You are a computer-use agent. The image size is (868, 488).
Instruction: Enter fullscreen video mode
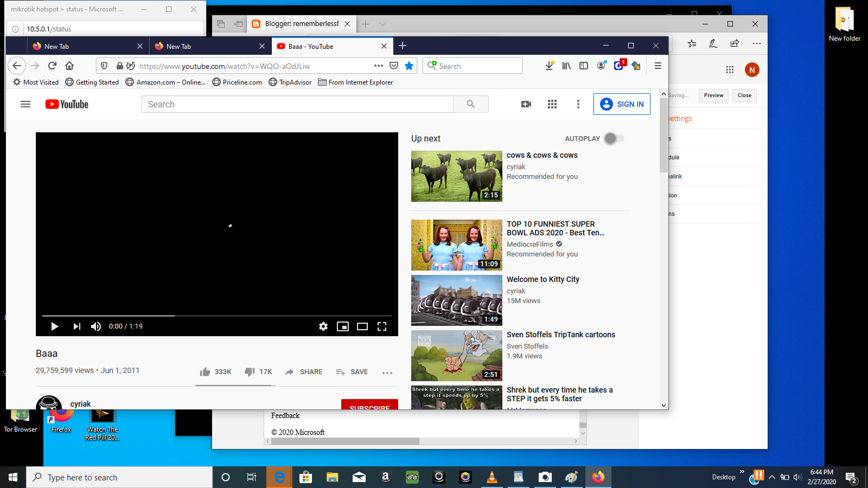tap(382, 326)
